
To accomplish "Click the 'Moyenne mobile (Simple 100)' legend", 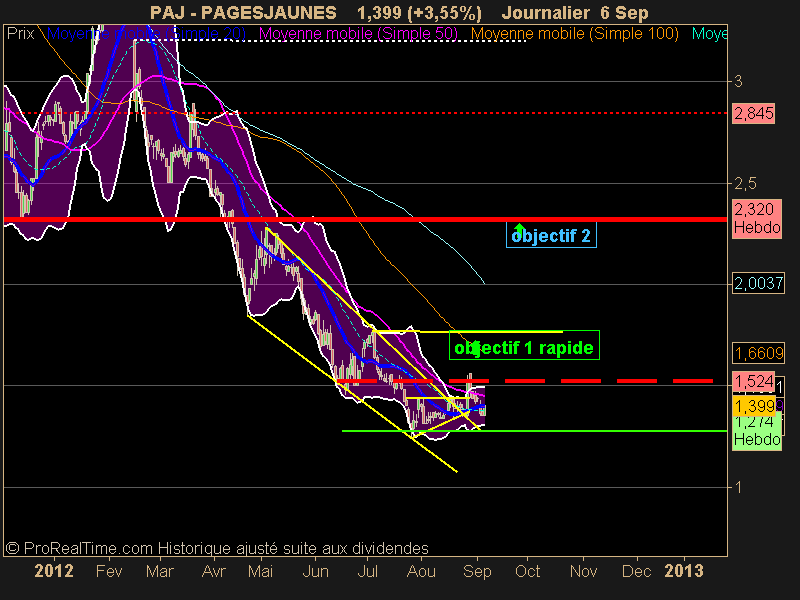I will point(574,34).
